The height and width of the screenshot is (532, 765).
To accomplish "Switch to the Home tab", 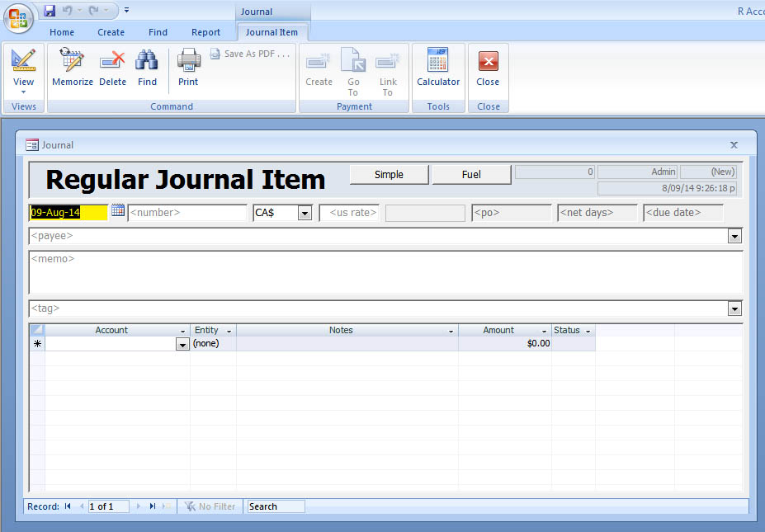I will tap(62, 32).
